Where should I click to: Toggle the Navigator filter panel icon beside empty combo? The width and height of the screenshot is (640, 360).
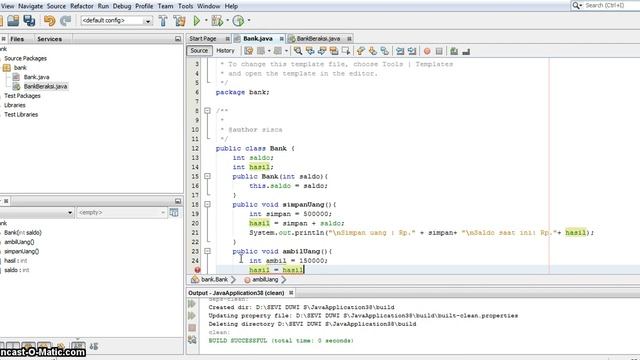tap(174, 213)
